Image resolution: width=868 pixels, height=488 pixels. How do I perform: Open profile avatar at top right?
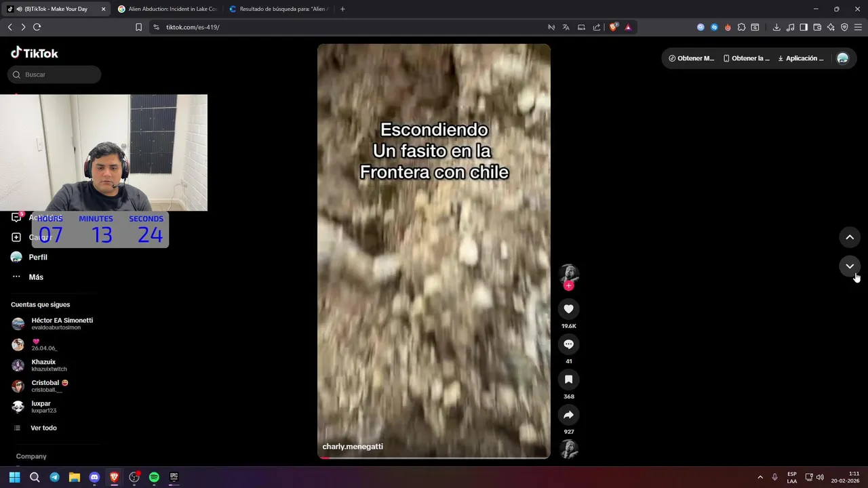click(x=843, y=58)
